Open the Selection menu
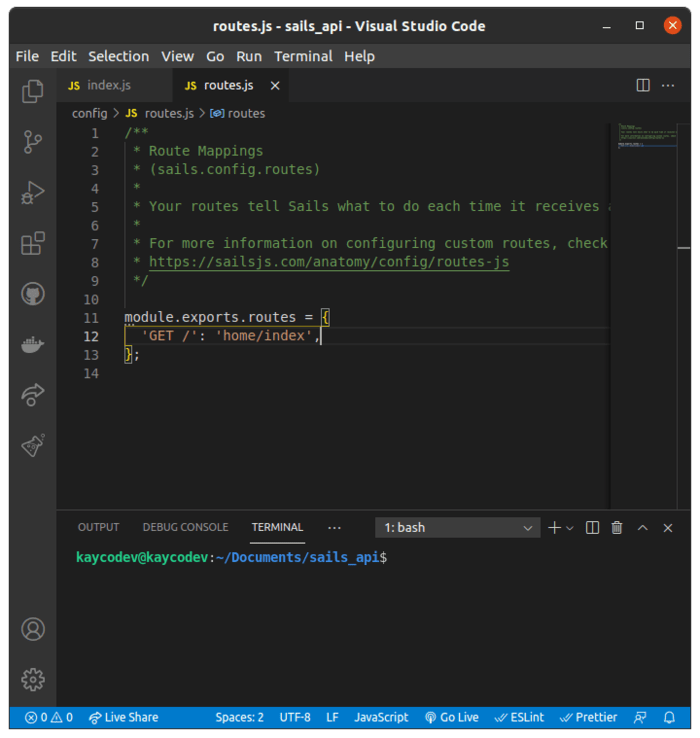The height and width of the screenshot is (738, 700). click(119, 56)
